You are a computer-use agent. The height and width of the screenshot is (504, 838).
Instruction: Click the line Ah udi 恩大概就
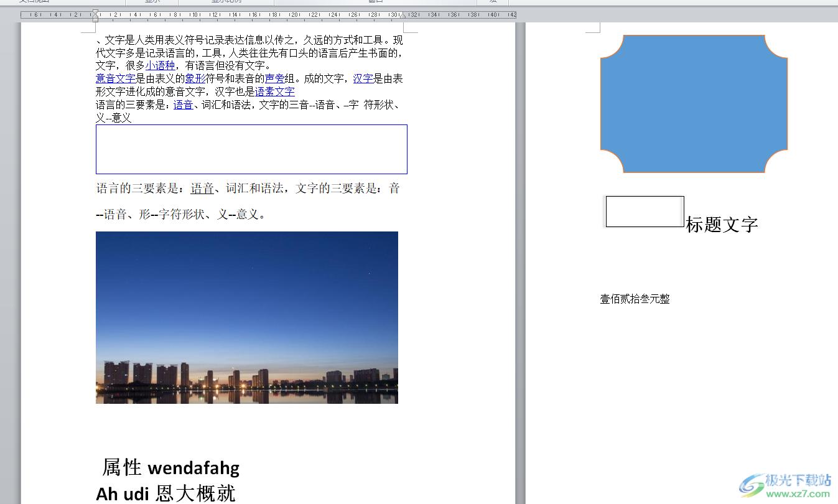pyautogui.click(x=165, y=493)
